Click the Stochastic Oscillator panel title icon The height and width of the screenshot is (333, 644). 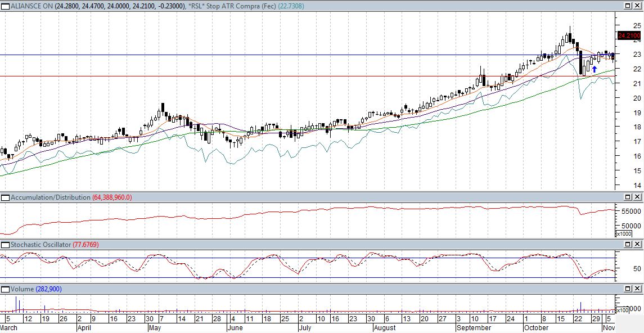5,245
